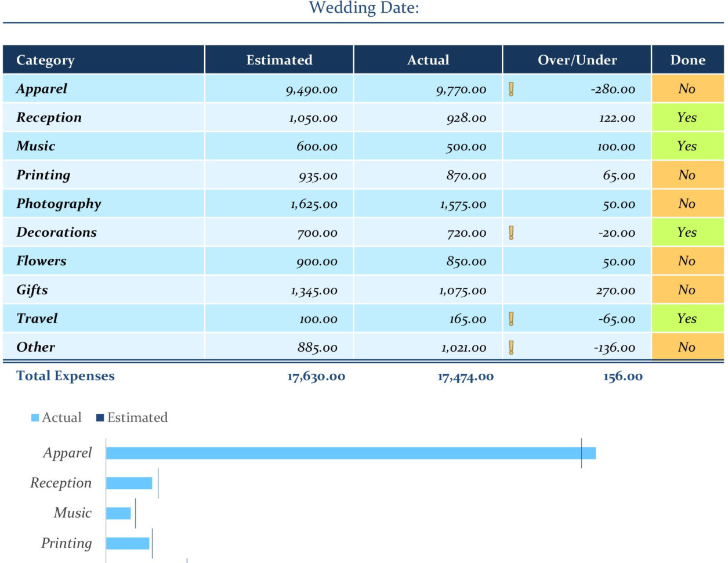728x563 pixels.
Task: Click the Category column header
Action: (46, 60)
